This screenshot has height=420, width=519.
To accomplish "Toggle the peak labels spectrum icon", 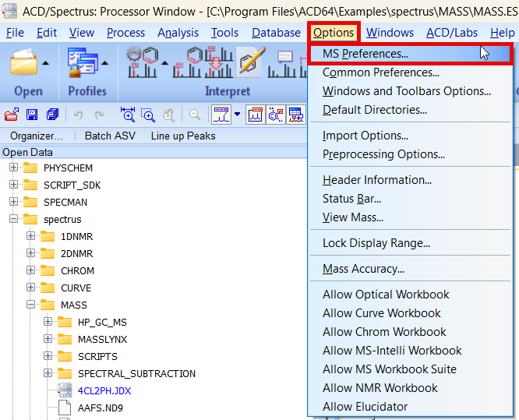I will point(222,115).
